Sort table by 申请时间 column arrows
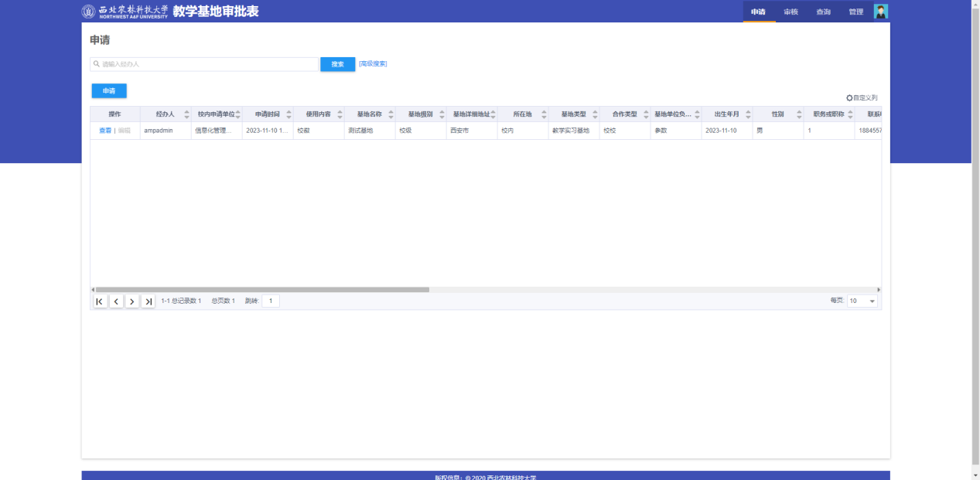The height and width of the screenshot is (480, 980). (x=289, y=114)
